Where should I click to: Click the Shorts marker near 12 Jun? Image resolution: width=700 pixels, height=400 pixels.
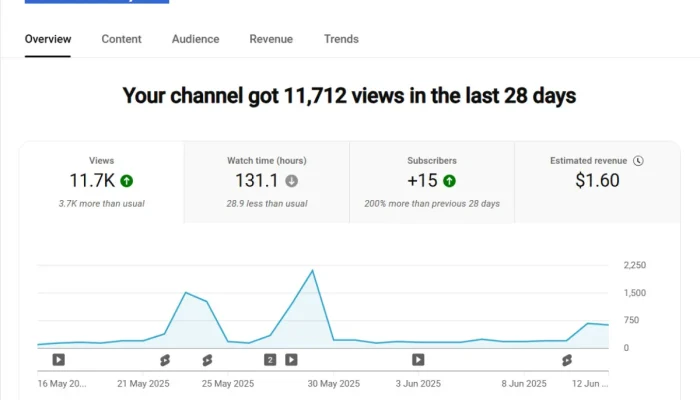[x=567, y=360]
